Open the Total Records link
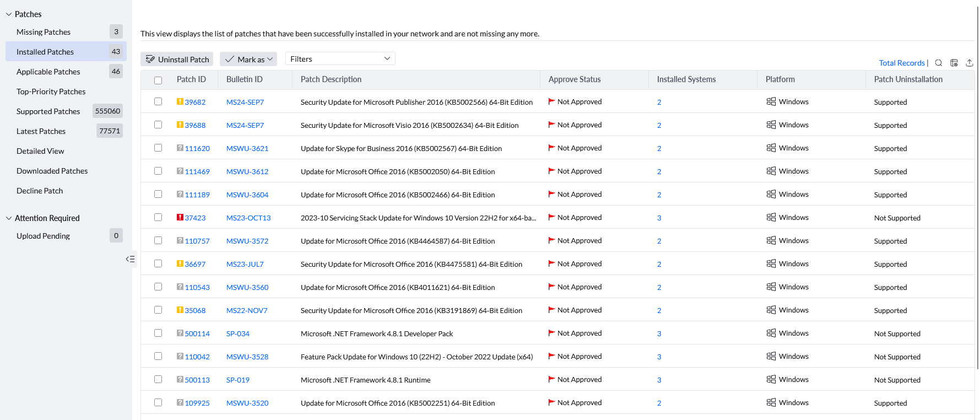The height and width of the screenshot is (420, 980). [901, 63]
